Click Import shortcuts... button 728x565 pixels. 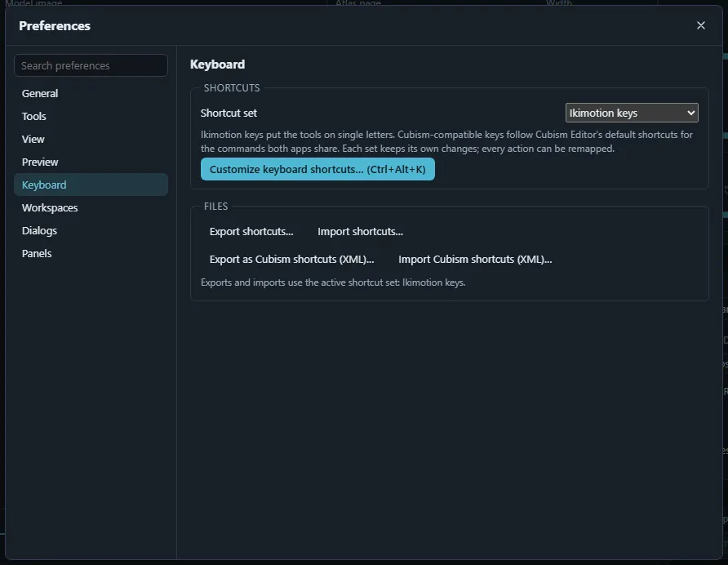click(x=360, y=231)
